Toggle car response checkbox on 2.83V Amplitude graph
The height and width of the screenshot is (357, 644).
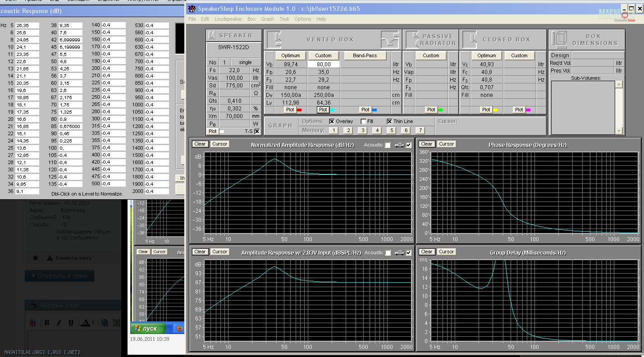click(x=409, y=252)
